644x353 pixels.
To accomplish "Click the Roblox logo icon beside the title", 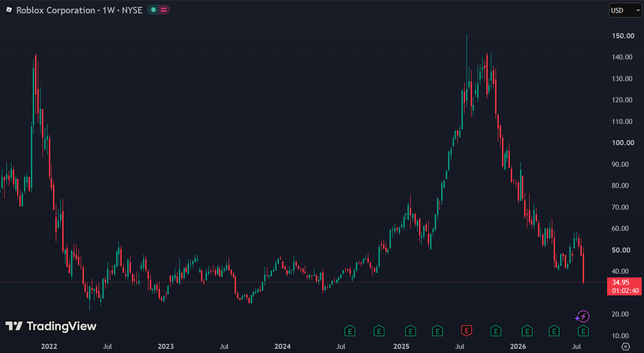I will pyautogui.click(x=9, y=10).
